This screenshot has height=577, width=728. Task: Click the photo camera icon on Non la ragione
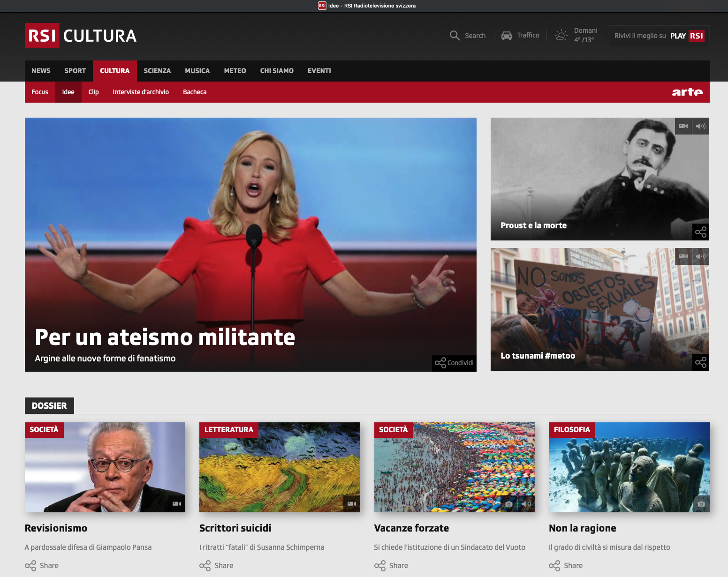(x=701, y=504)
